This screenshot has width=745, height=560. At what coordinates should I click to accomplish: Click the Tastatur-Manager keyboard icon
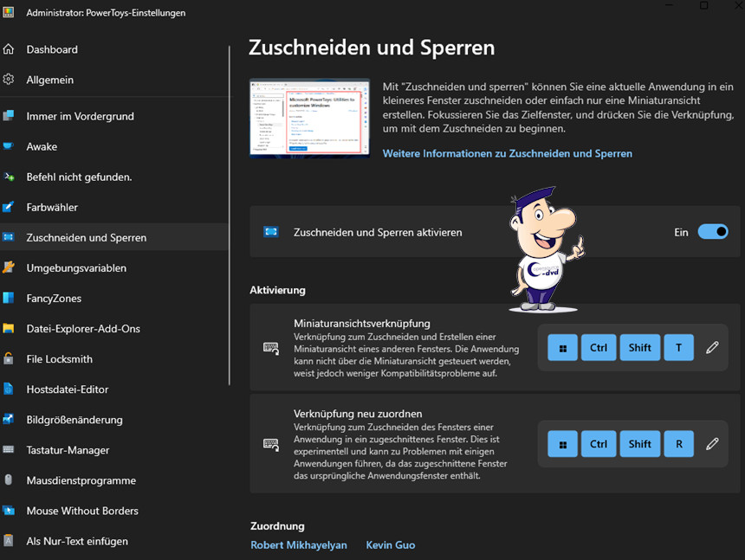tap(9, 450)
